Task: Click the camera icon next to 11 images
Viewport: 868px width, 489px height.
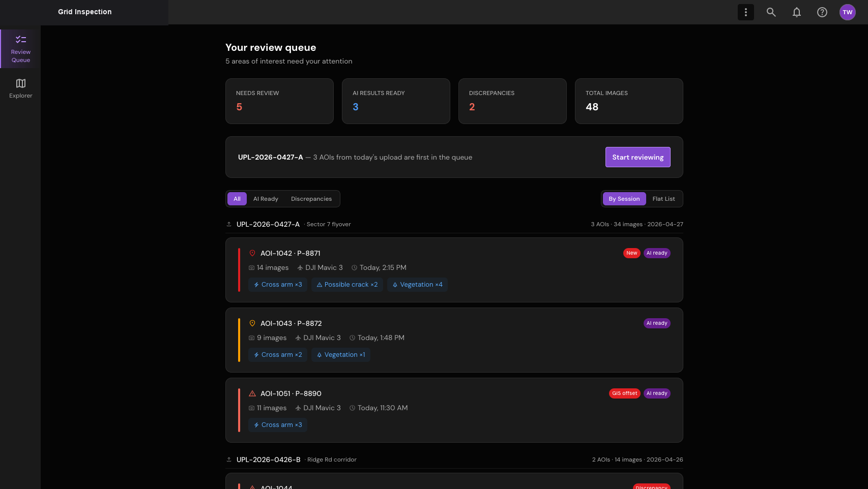Action: coord(251,408)
